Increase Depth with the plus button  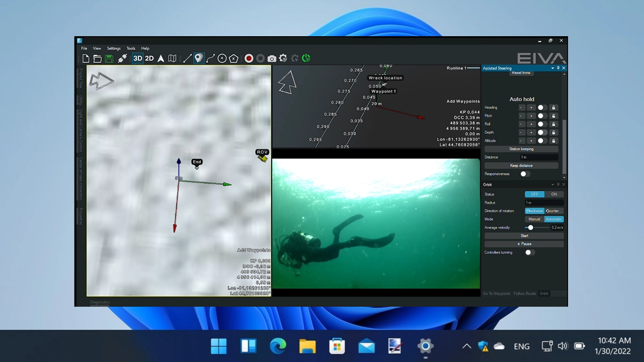coord(531,133)
